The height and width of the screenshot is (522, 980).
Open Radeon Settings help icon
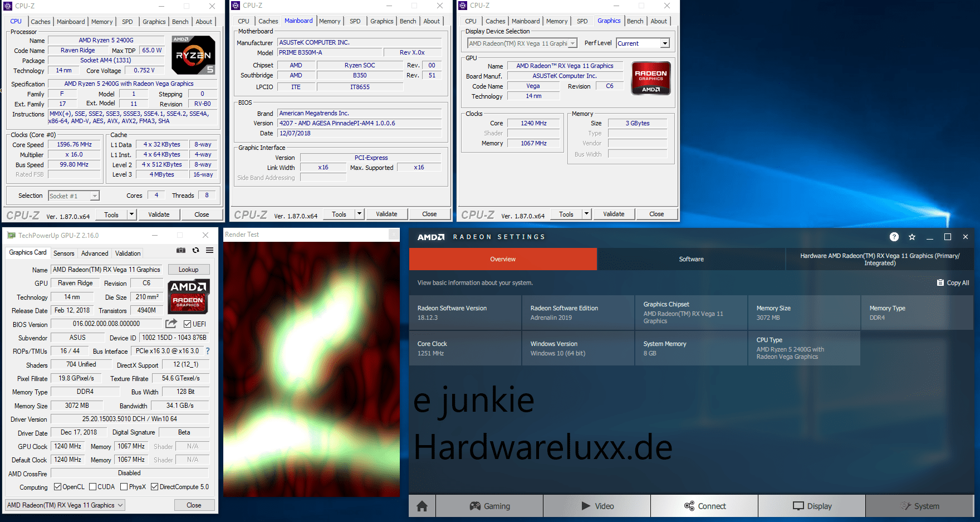pyautogui.click(x=894, y=237)
